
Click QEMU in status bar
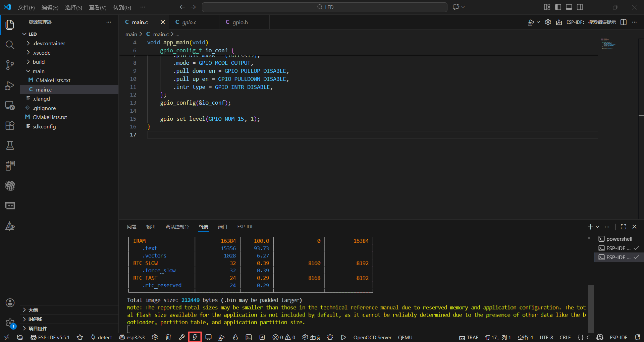[x=405, y=337]
